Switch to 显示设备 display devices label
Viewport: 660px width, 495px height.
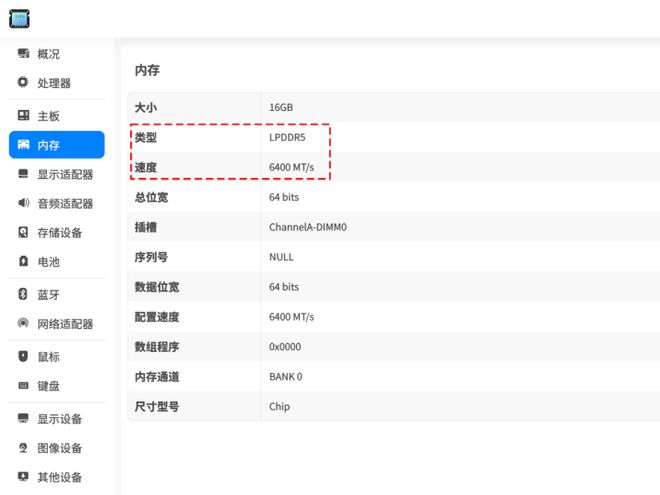59,419
